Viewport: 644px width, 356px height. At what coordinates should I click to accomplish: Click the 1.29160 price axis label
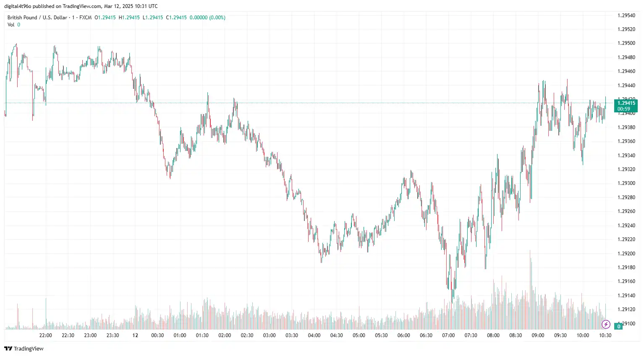click(626, 281)
